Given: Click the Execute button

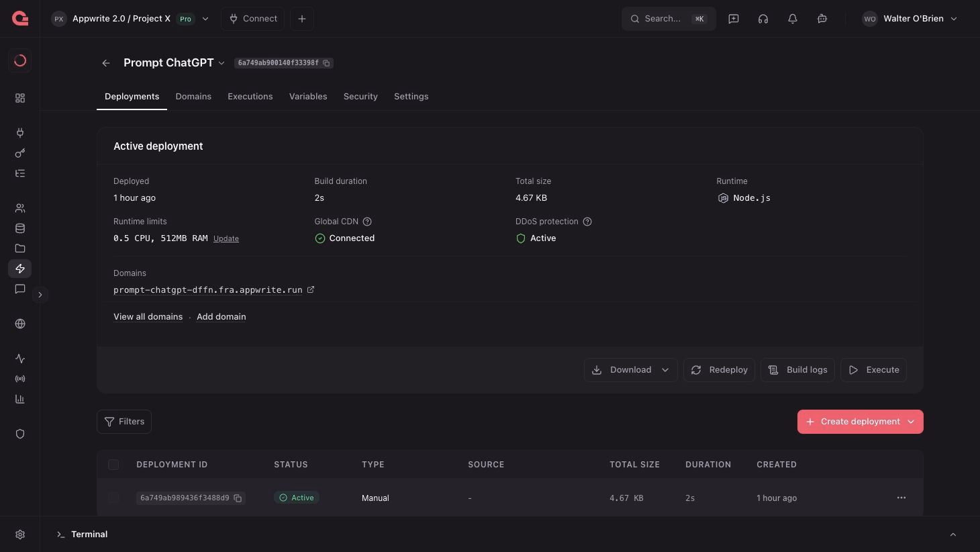Looking at the screenshot, I should pos(873,370).
